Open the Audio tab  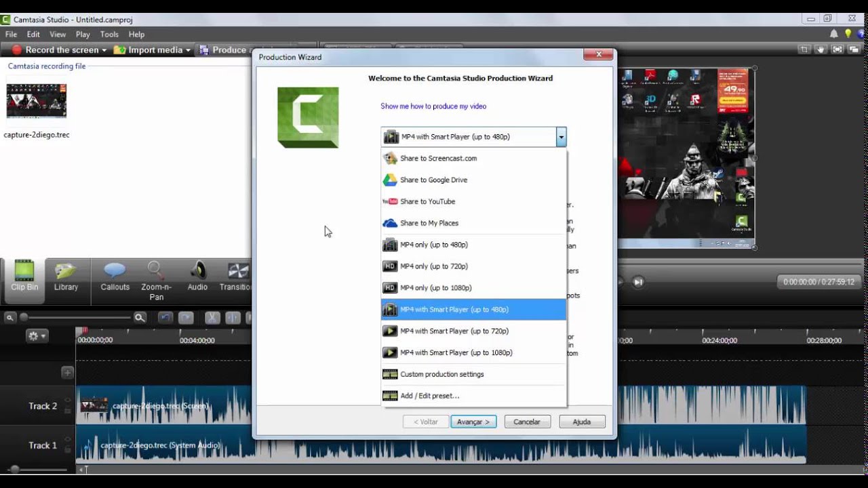coord(197,277)
